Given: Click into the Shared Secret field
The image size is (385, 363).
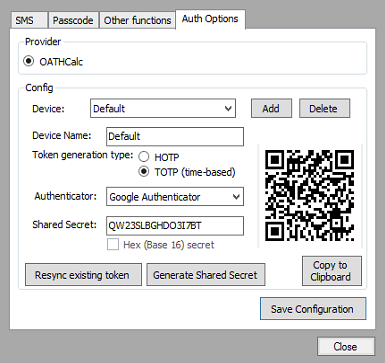Looking at the screenshot, I should [175, 226].
